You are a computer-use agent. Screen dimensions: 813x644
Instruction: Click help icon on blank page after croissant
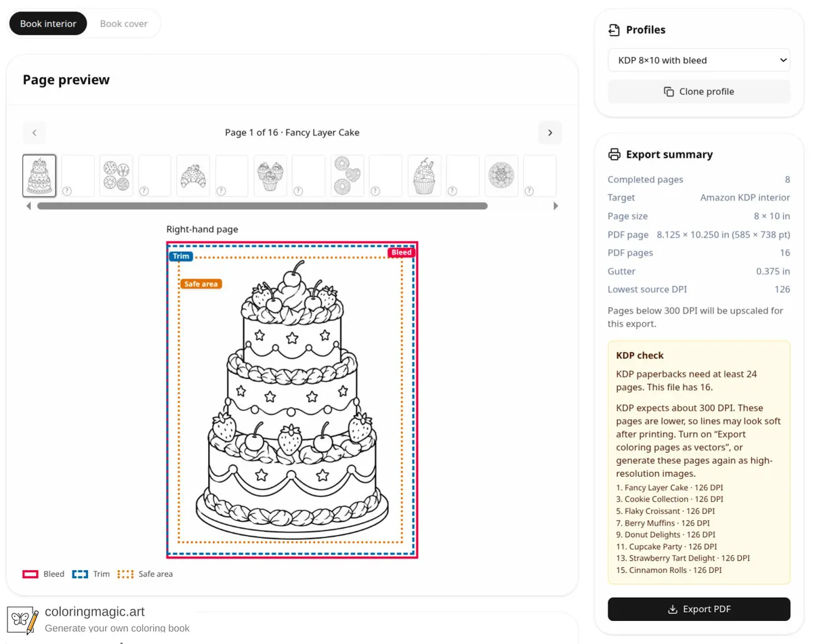tap(221, 191)
